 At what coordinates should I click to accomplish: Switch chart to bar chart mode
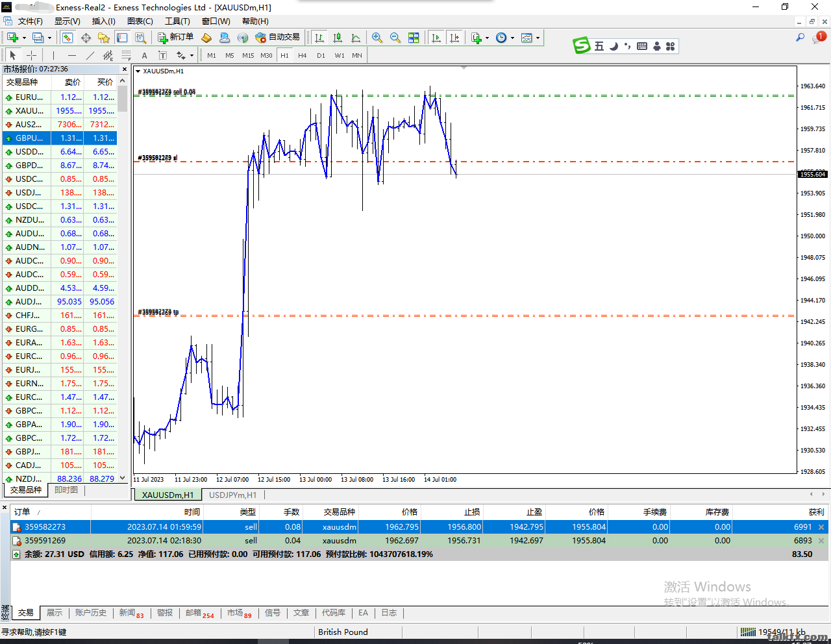tap(319, 38)
